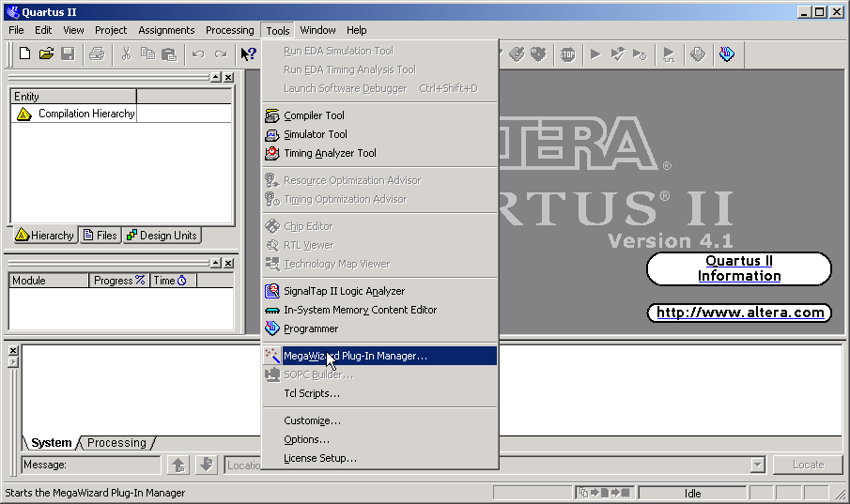Click the Quartus II Information button
Viewport: 850px width, 504px height.
click(738, 268)
